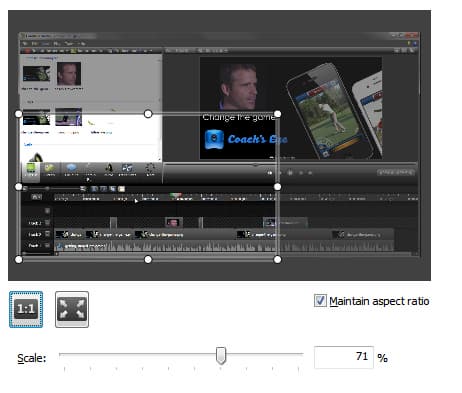
Task: Select the bottom-left zoom rectangle handle
Action: click(19, 259)
